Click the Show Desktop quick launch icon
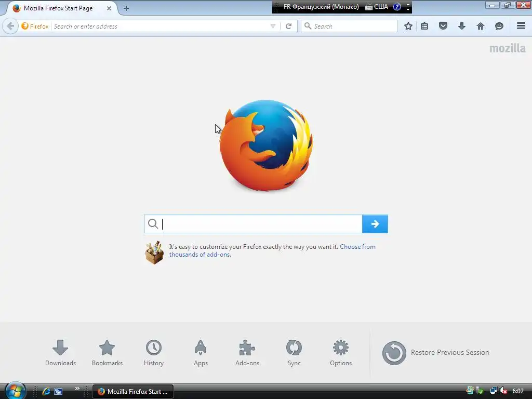This screenshot has width=532, height=399. 58,391
